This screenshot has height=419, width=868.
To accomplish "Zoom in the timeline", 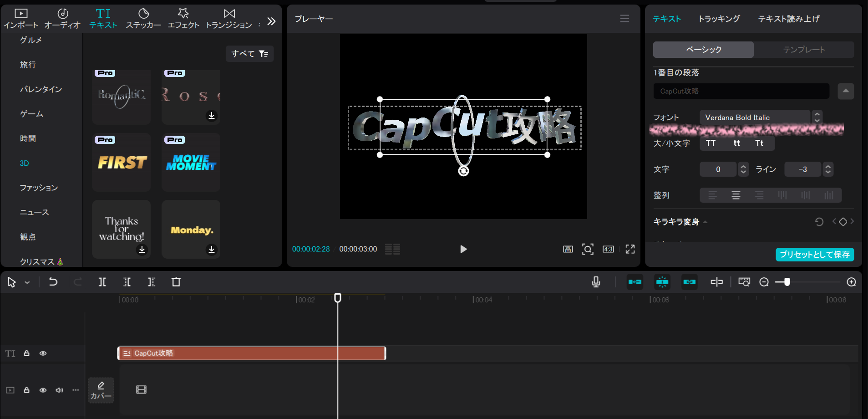I will pyautogui.click(x=852, y=282).
